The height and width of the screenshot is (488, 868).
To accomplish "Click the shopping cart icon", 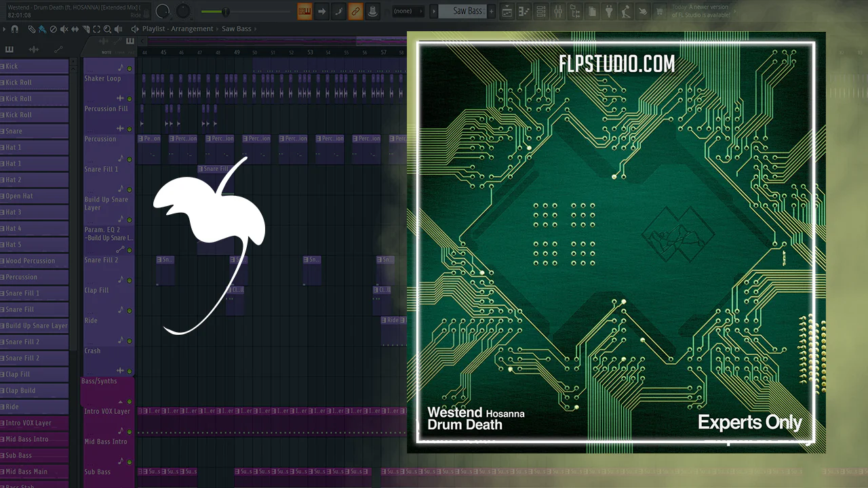I will tap(658, 11).
